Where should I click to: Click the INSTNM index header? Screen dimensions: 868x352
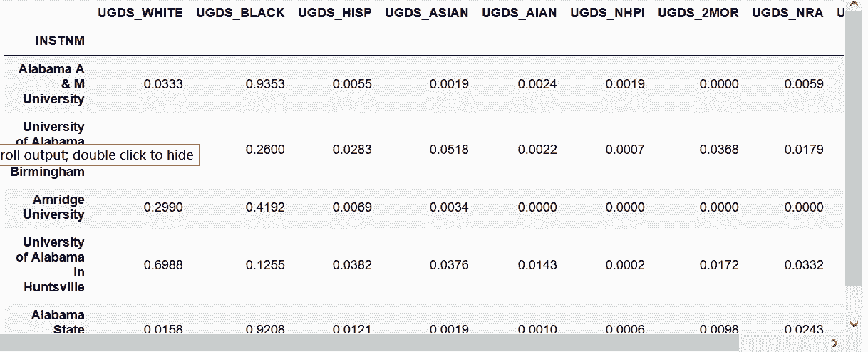(61, 41)
